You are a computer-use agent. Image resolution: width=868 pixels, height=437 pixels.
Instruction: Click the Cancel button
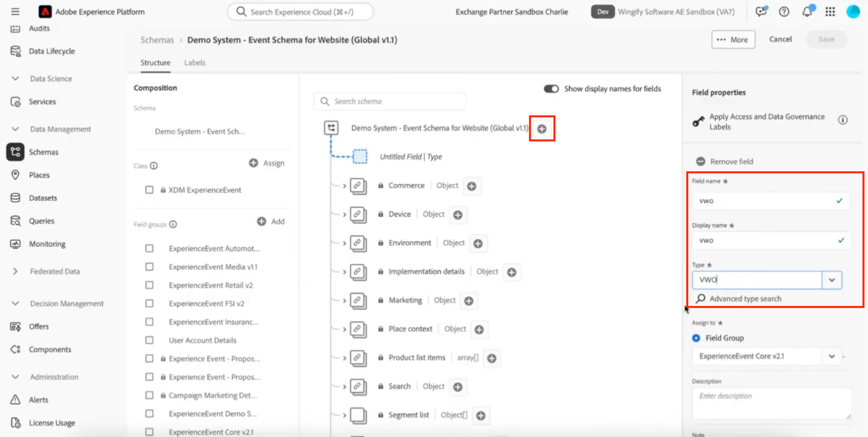click(x=780, y=39)
